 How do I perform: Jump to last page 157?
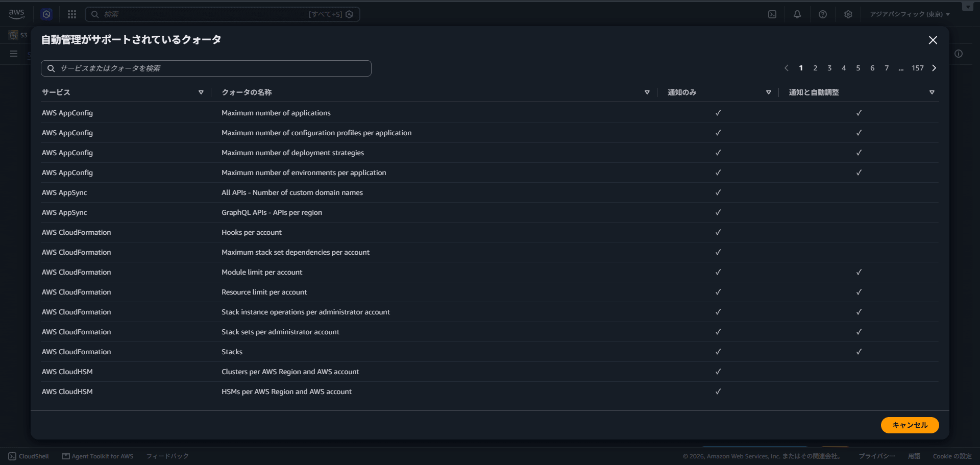click(x=918, y=68)
